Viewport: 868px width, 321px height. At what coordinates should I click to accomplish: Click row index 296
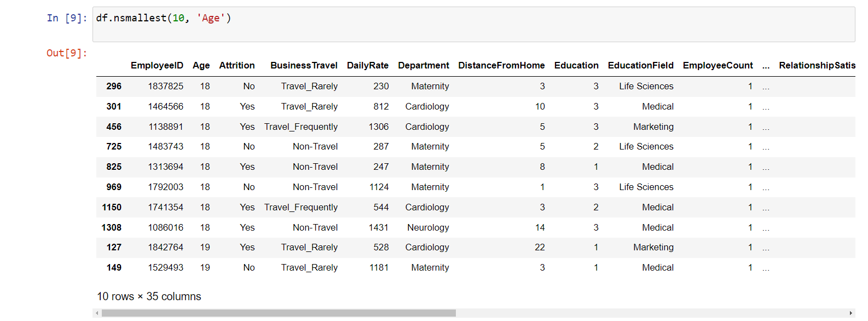click(114, 86)
